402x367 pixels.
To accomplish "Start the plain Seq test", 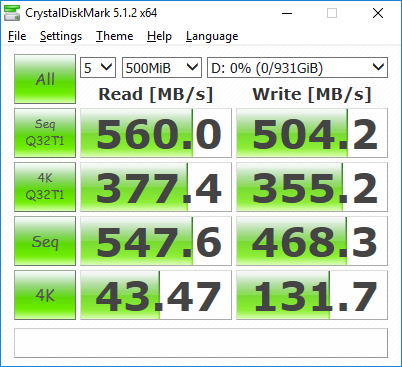I will (45, 241).
